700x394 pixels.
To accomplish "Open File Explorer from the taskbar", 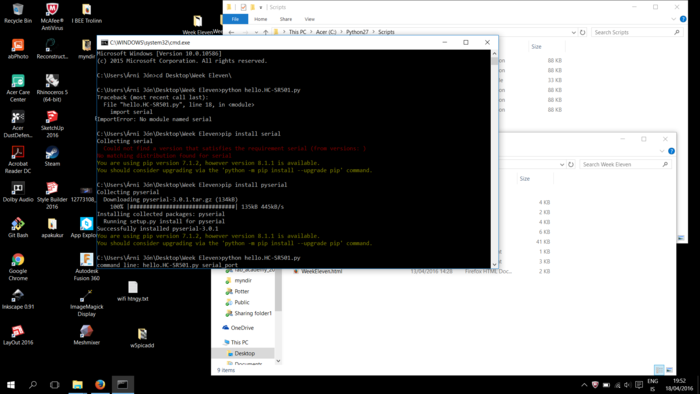I will click(x=78, y=385).
